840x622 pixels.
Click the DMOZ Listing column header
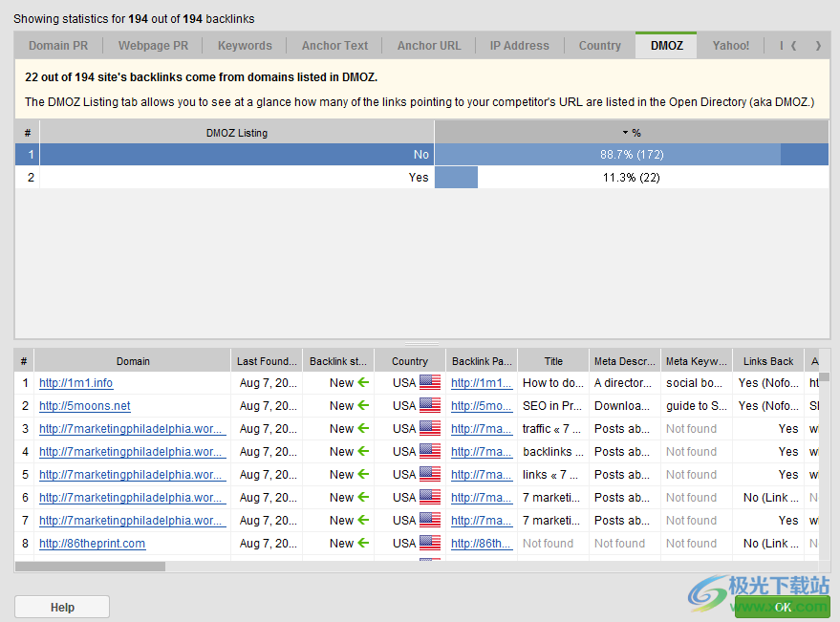[237, 132]
